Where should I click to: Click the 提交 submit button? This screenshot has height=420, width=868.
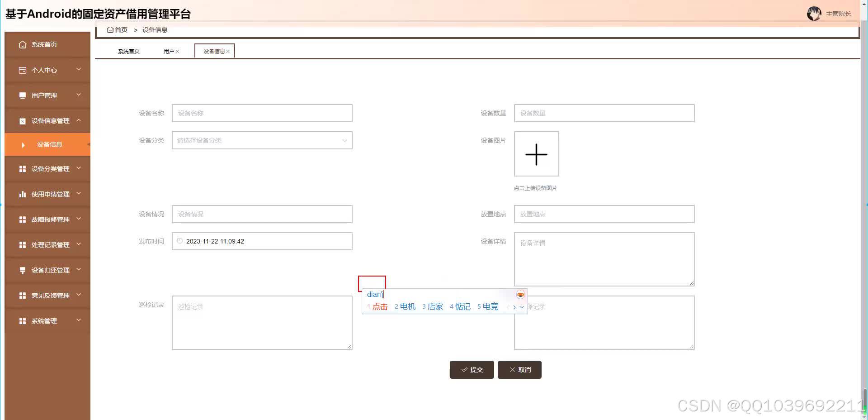pos(472,370)
